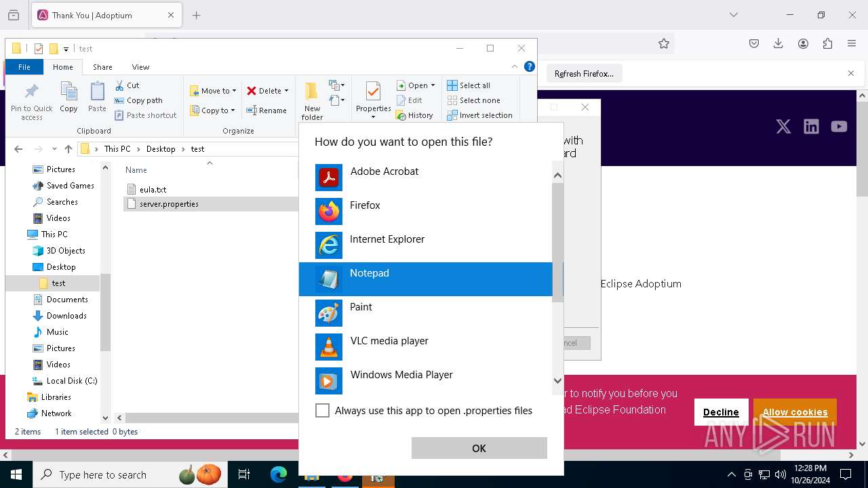The image size is (868, 488).
Task: Click Allow cookies on the Adoptium page
Action: (x=795, y=412)
